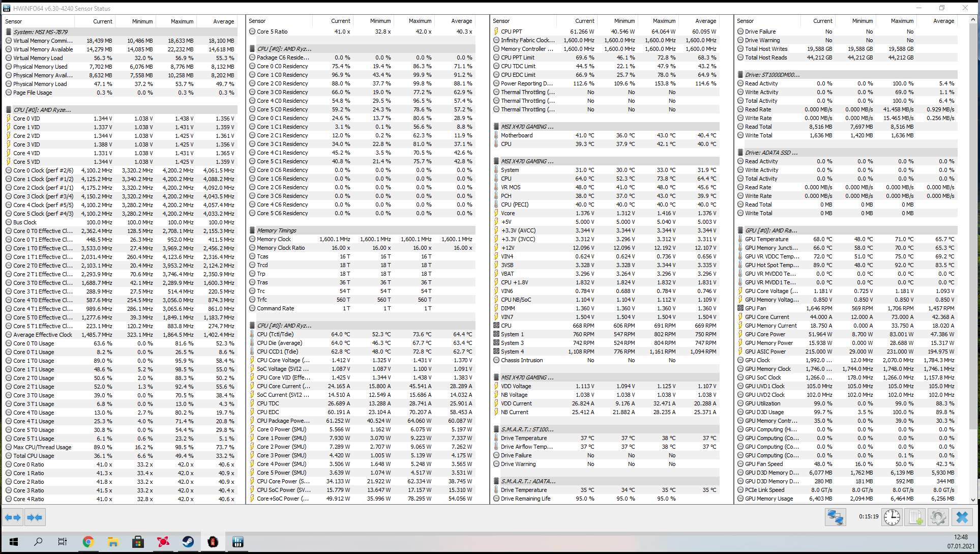The height and width of the screenshot is (554, 980).
Task: Open Google Chrome from the taskbar
Action: (x=88, y=542)
